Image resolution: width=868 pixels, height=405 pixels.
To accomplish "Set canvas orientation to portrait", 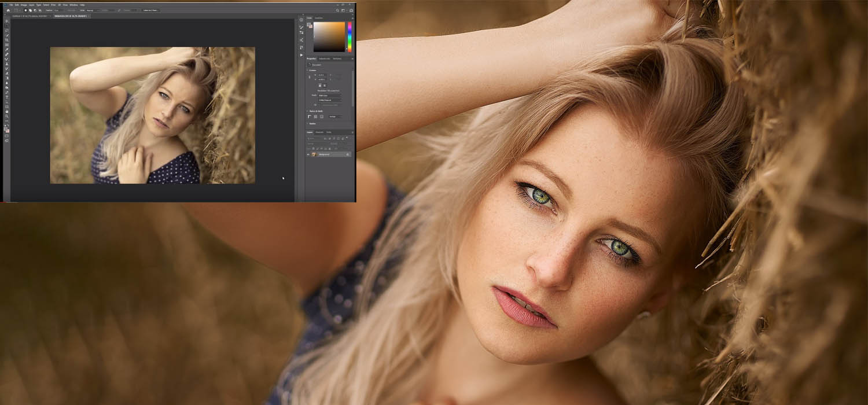I will [x=319, y=85].
